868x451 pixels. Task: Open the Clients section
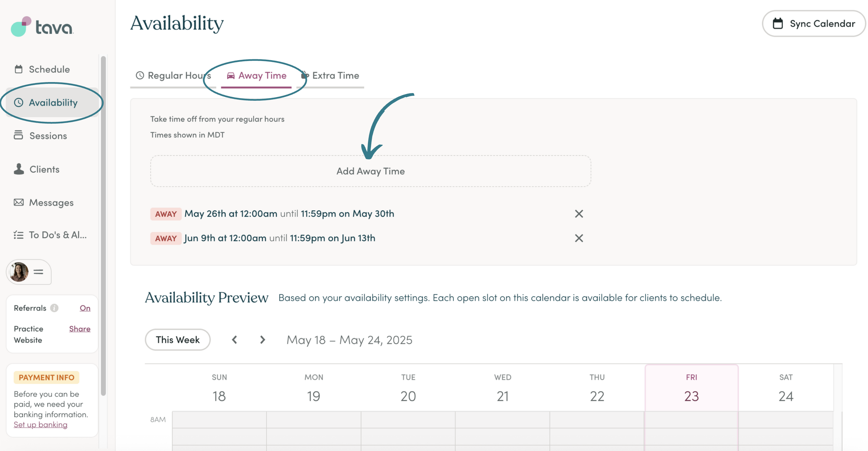(37, 169)
